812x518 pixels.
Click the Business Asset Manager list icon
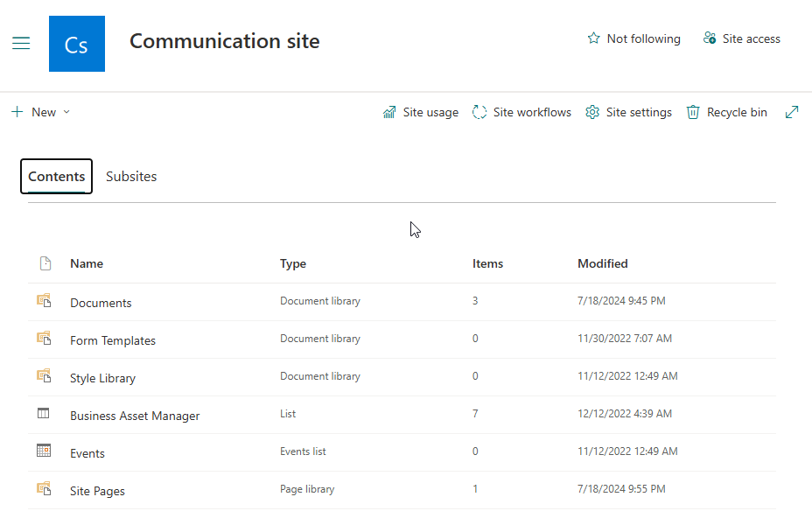click(44, 413)
